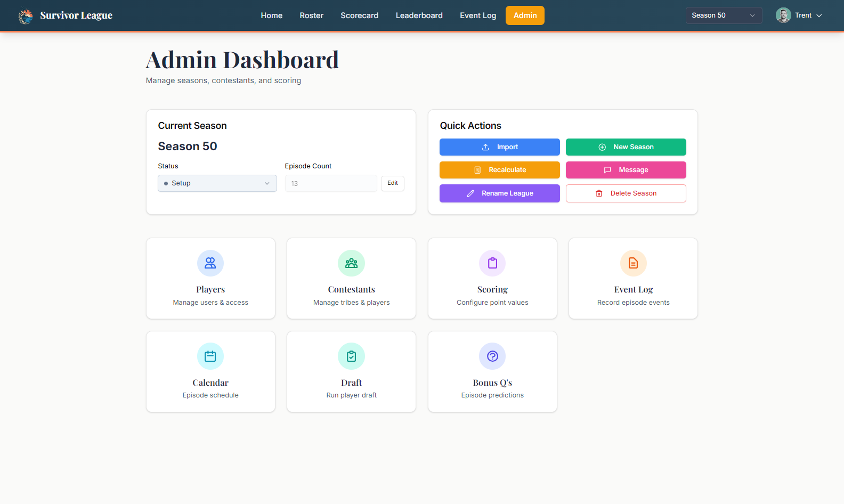Screen dimensions: 844x504
Task: Click the Episode Count input field
Action: click(x=331, y=183)
